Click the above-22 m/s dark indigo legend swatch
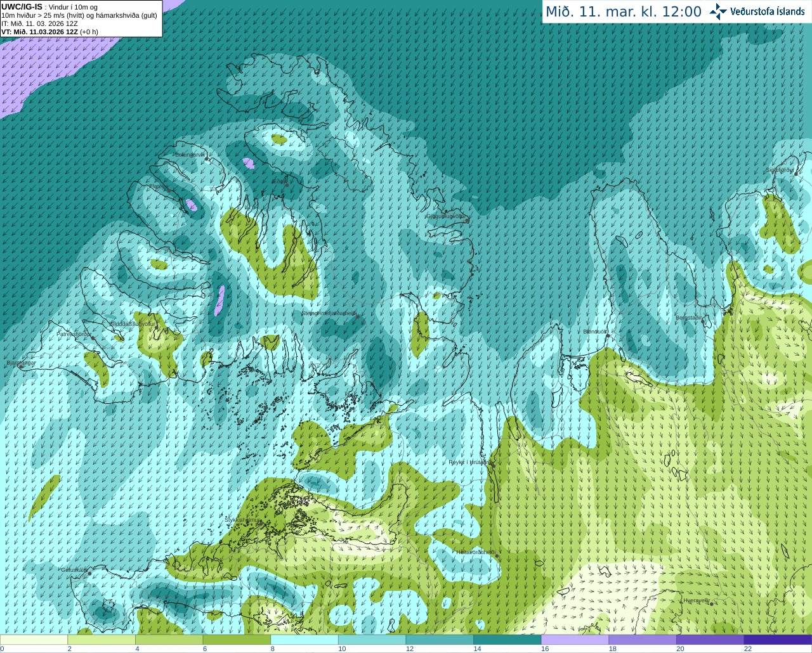Image resolution: width=812 pixels, height=653 pixels. (778, 640)
